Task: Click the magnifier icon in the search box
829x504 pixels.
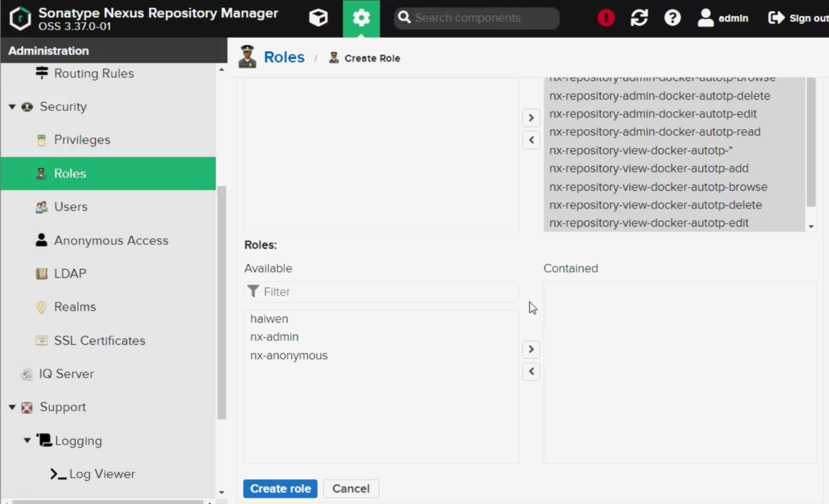Action: [x=404, y=18]
